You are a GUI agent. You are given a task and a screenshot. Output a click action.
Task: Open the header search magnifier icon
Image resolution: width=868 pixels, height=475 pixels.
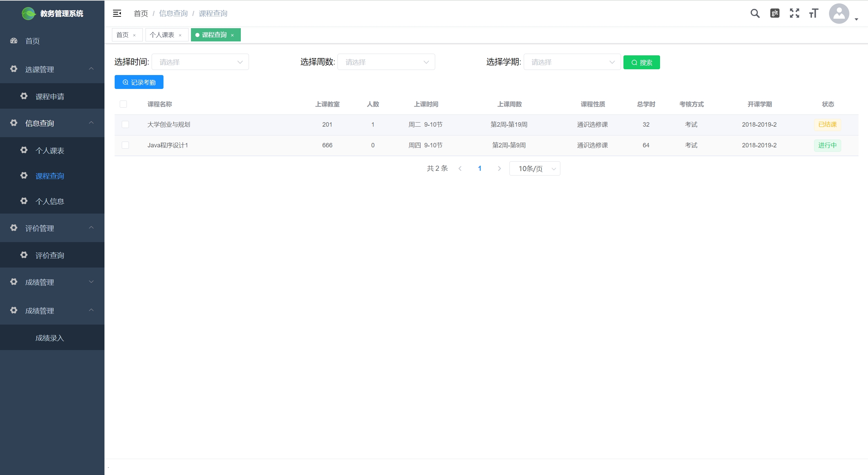pos(755,13)
